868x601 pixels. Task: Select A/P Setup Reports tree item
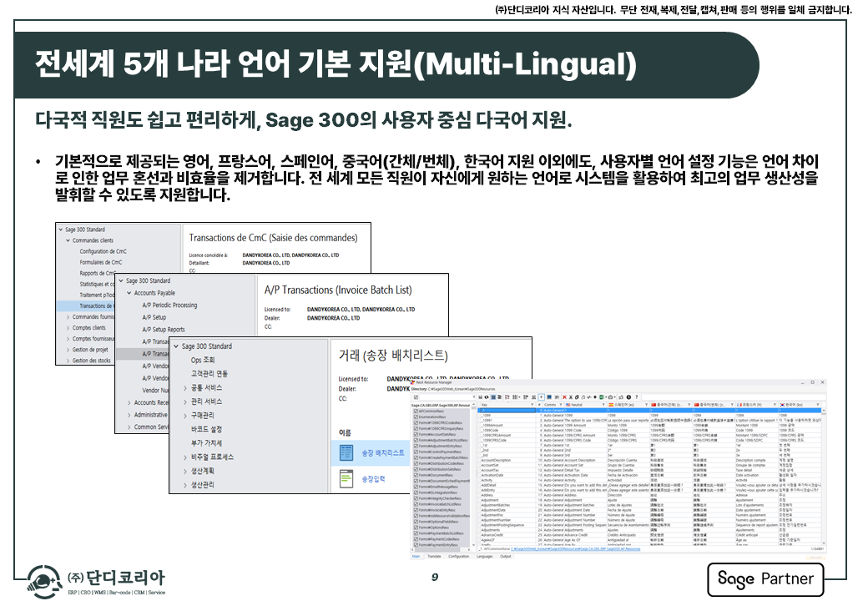(x=164, y=329)
